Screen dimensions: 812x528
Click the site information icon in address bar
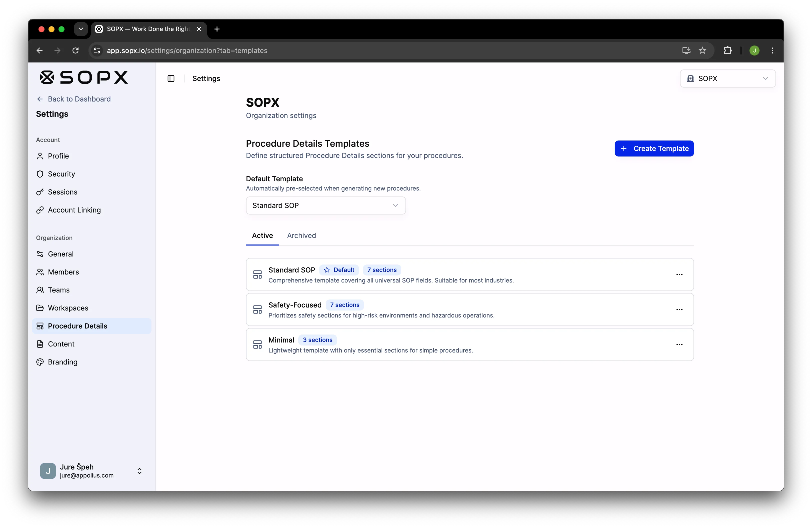(97, 50)
